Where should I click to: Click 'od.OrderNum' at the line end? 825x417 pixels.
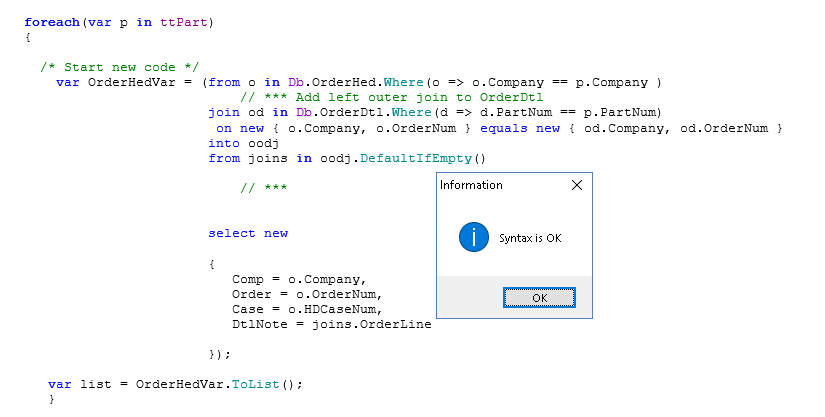724,128
